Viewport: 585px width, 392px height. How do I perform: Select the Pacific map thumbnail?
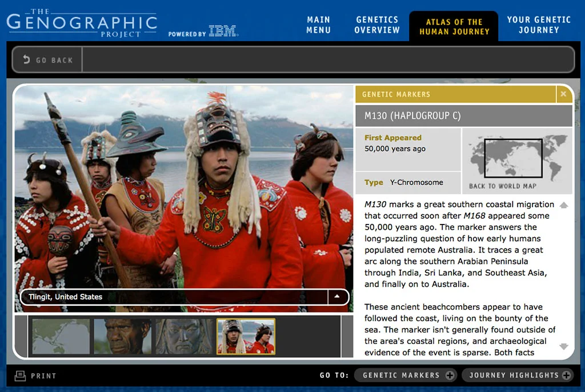[x=61, y=336]
